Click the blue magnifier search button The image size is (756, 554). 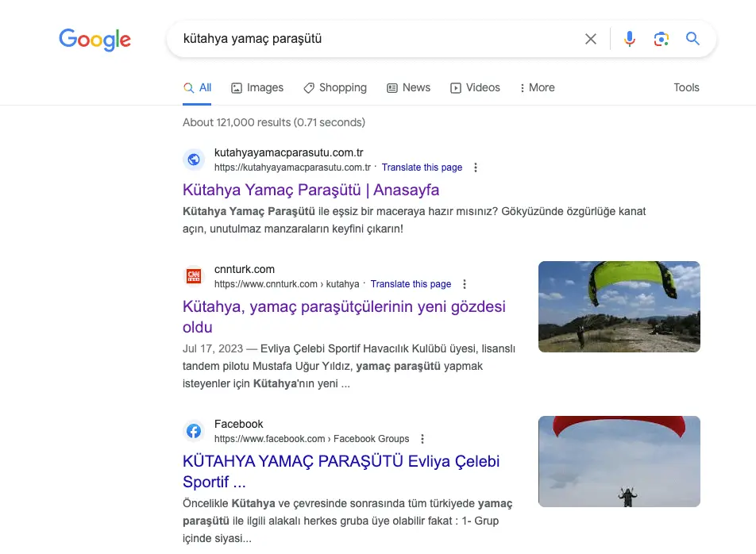pyautogui.click(x=692, y=39)
